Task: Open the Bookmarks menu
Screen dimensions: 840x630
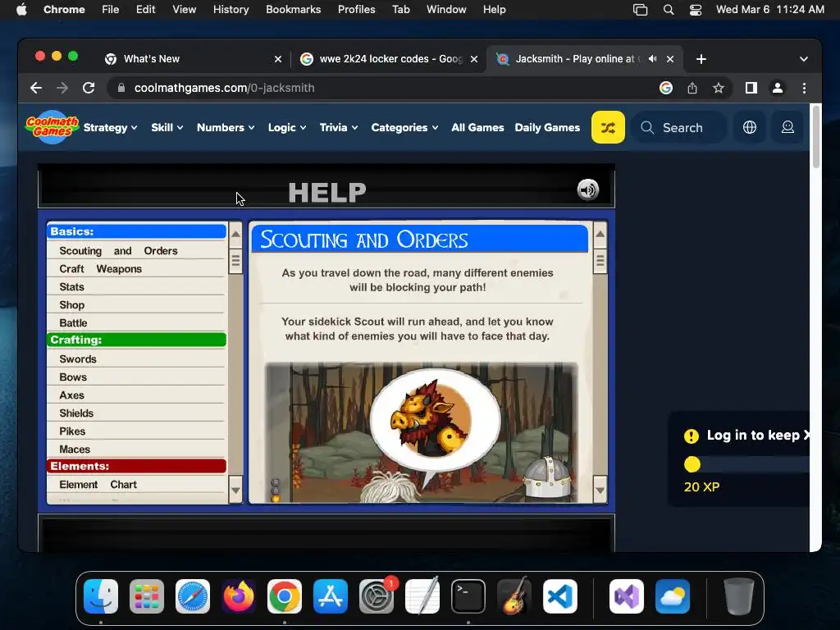Action: 293,10
